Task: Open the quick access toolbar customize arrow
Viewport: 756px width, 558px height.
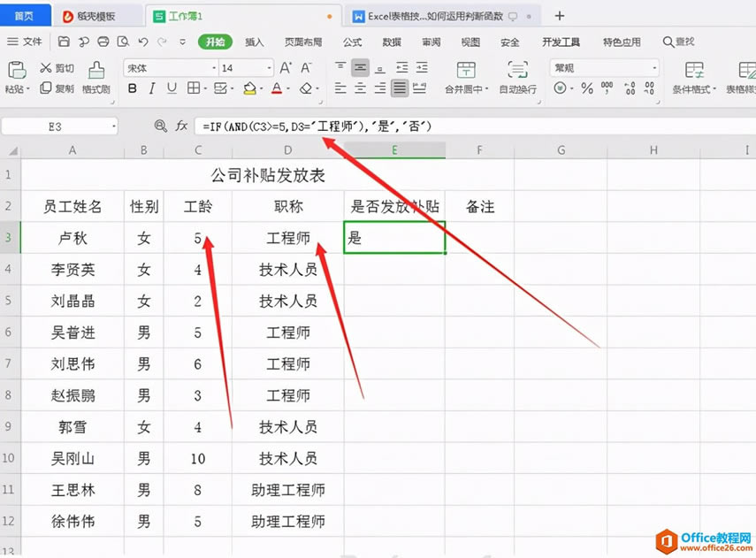Action: [182, 42]
